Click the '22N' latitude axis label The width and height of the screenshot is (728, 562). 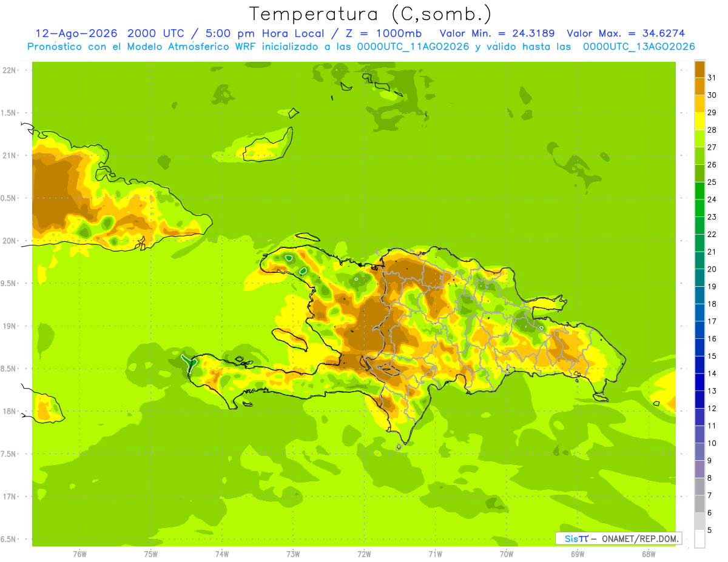(x=9, y=70)
